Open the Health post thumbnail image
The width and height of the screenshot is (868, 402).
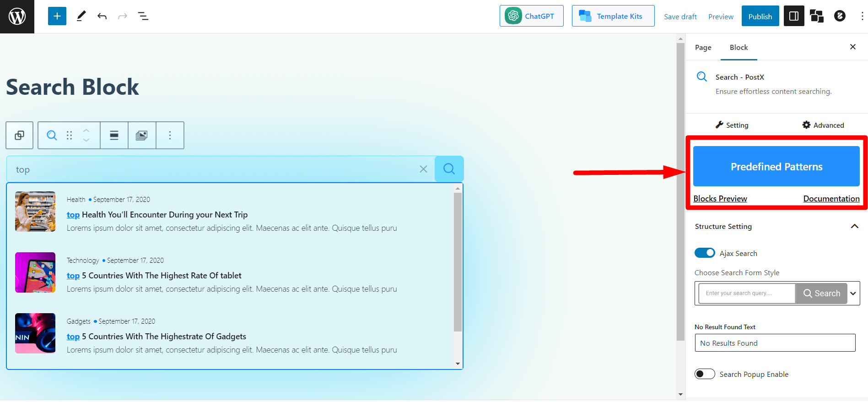35,212
